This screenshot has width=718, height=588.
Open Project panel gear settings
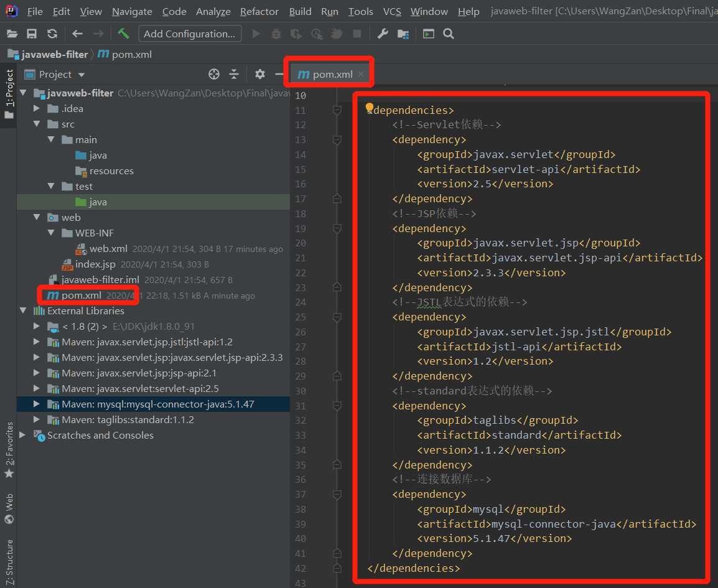(x=259, y=74)
